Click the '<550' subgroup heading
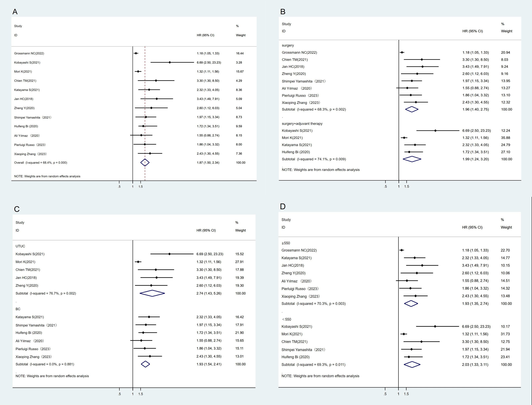 [x=286, y=319]
